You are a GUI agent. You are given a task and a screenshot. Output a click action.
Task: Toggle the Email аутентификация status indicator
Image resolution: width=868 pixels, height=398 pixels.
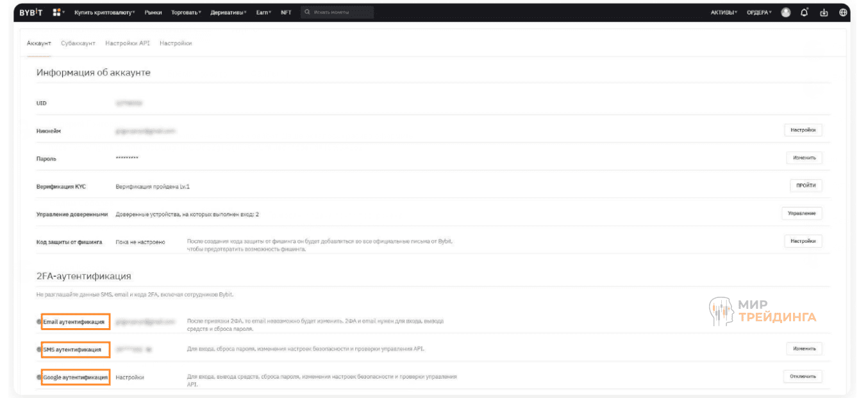point(38,322)
